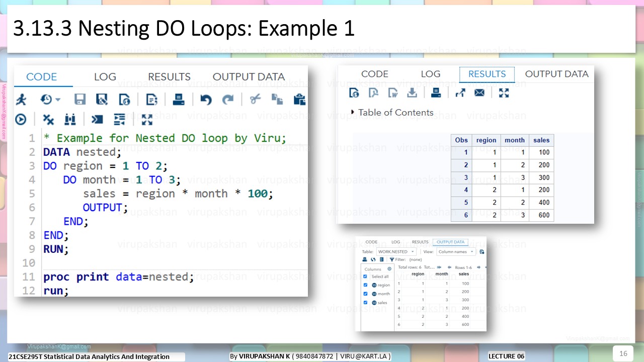Print the code using the code toolbar printer icon
Screen dimensions: 644x362
coord(178,99)
